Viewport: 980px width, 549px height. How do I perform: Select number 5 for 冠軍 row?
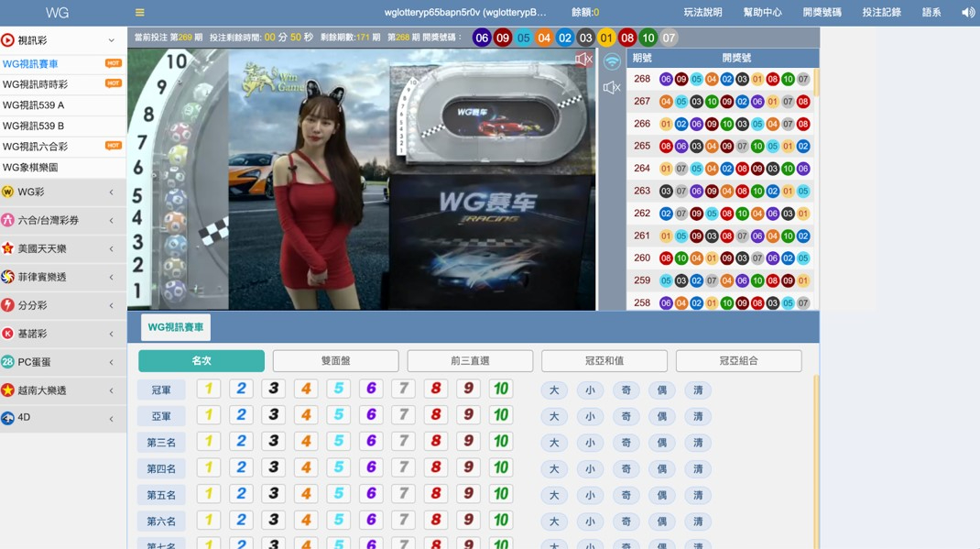coord(338,390)
